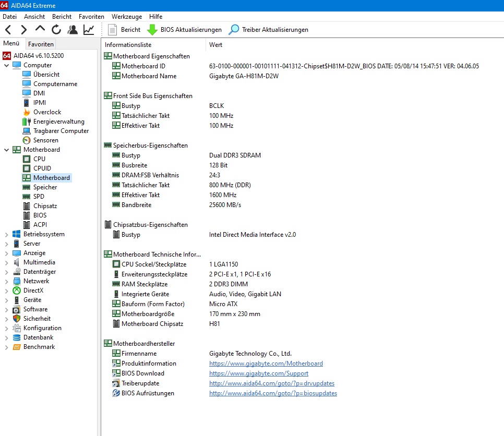This screenshot has height=436, width=504.
Task: Open the Bericht menu in the menu bar
Action: point(62,17)
